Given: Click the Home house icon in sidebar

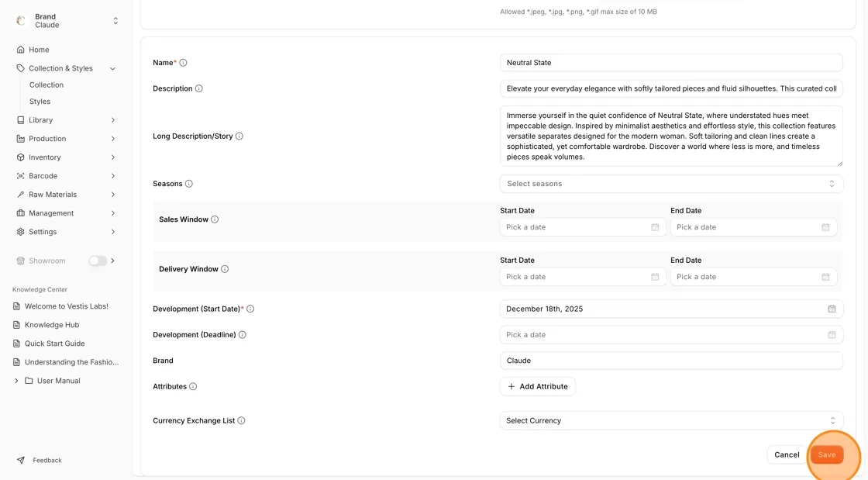Looking at the screenshot, I should 20,50.
